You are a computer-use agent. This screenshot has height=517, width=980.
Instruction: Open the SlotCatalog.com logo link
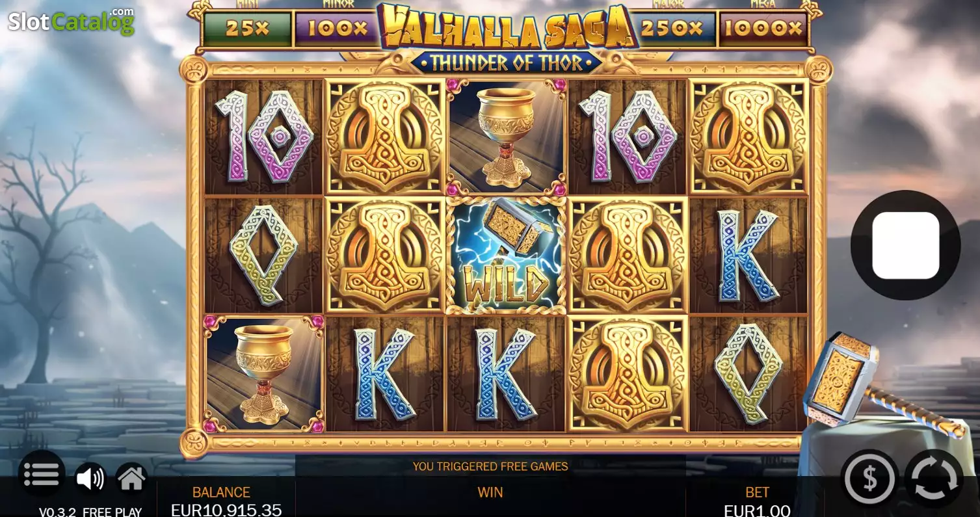71,21
